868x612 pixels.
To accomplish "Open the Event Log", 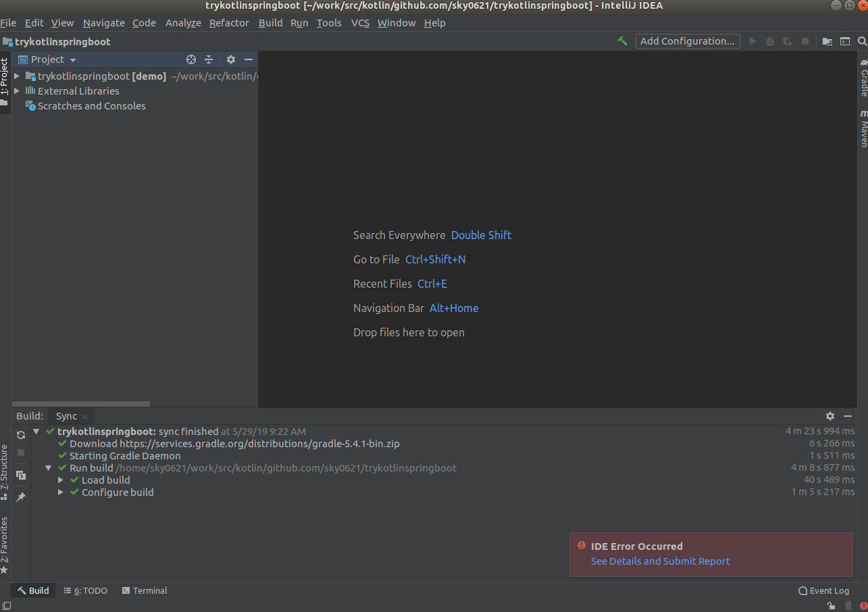I will [824, 590].
